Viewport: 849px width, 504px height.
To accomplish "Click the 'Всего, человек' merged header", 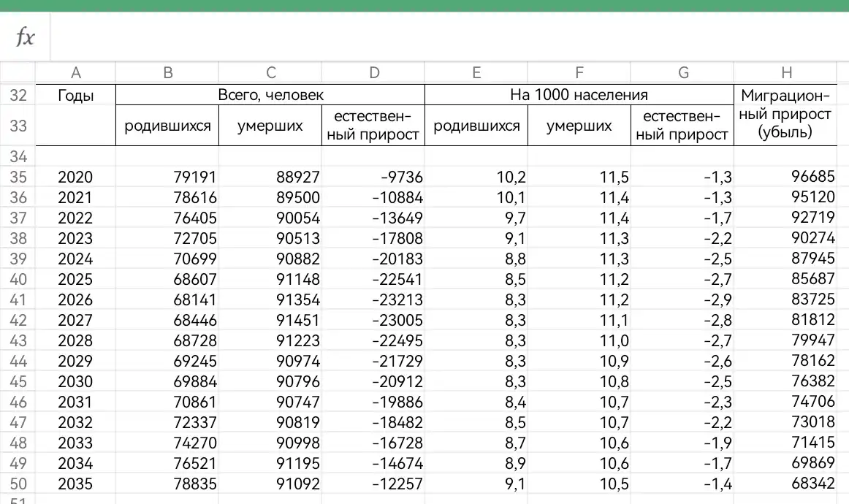I will click(270, 95).
